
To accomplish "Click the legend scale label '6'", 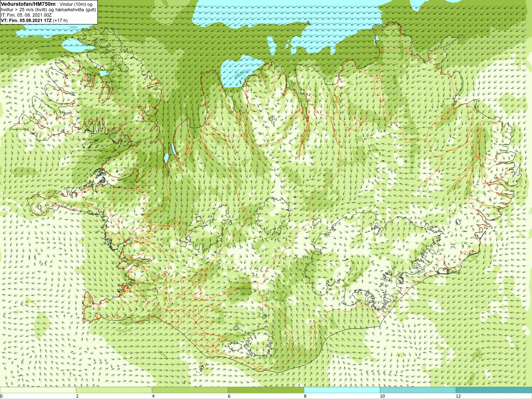I will 229,396.
